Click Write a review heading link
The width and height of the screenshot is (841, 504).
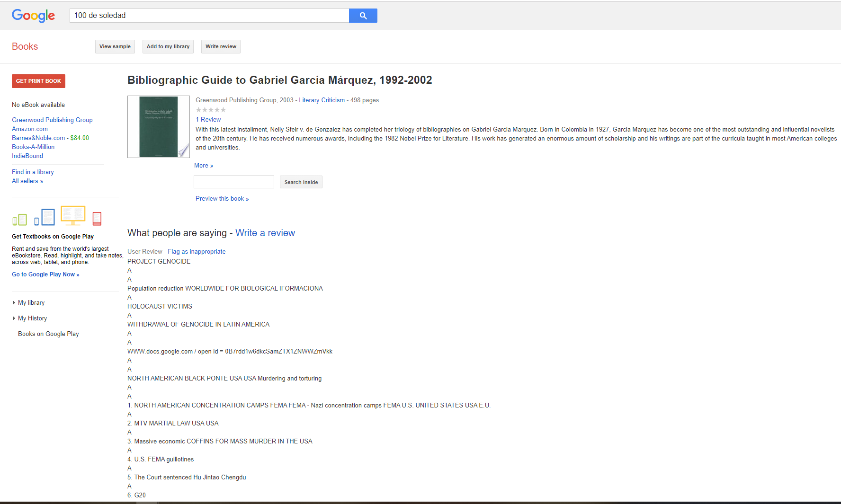point(265,233)
